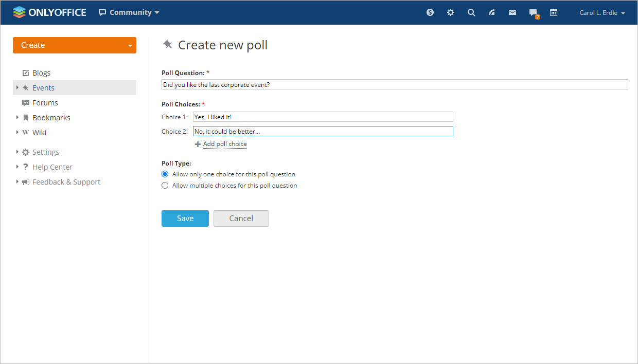Screen dimensions: 638x364
Task: Open the Feed icon in the top bar
Action: (x=492, y=12)
